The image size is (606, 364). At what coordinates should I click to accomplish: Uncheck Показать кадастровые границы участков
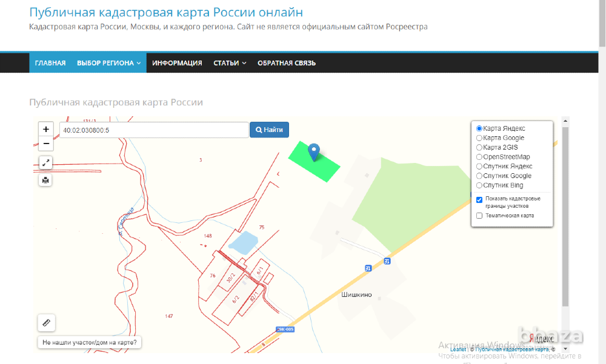(479, 199)
